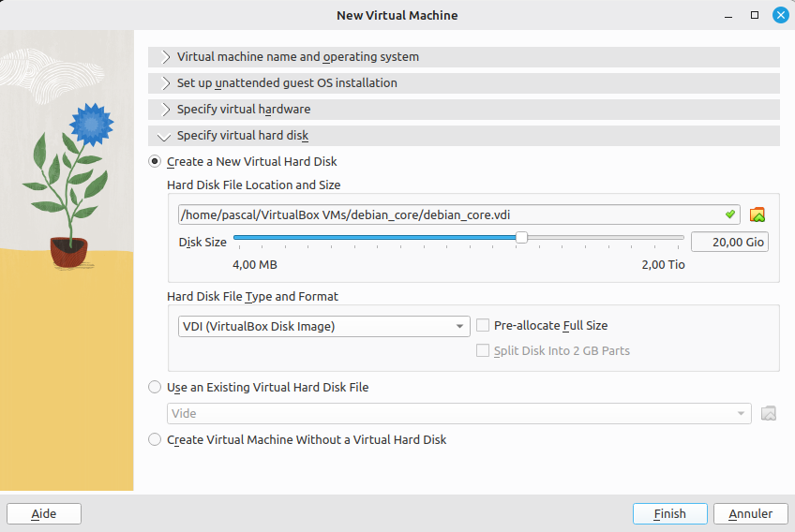This screenshot has width=795, height=532.
Task: Close the dialog with the blue X button
Action: (780, 16)
